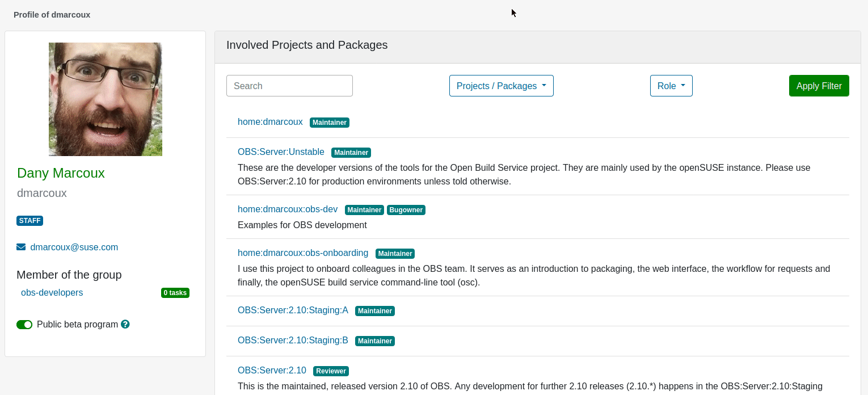The width and height of the screenshot is (868, 395).
Task: Open the OBS:Server:Unstable project
Action: (x=281, y=152)
